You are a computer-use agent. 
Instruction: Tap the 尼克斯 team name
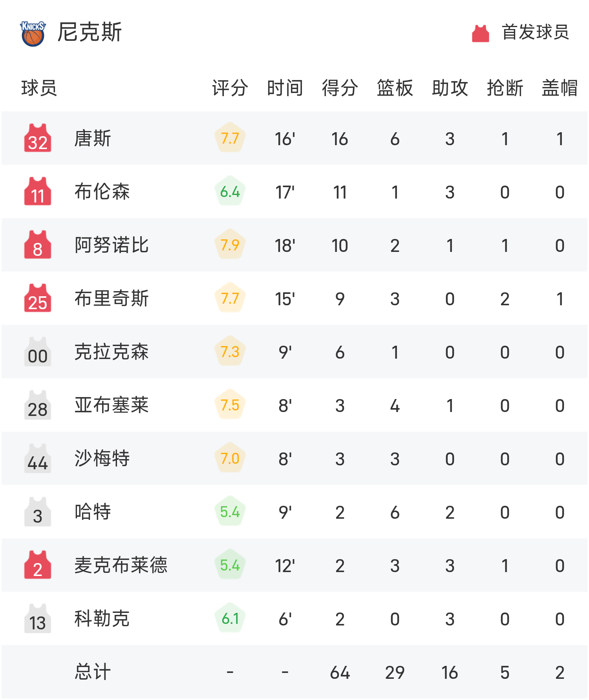(90, 32)
